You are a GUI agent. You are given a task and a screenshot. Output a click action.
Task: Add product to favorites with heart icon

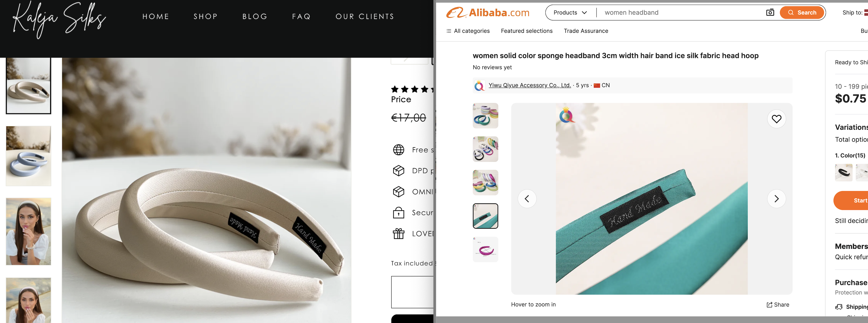click(776, 119)
